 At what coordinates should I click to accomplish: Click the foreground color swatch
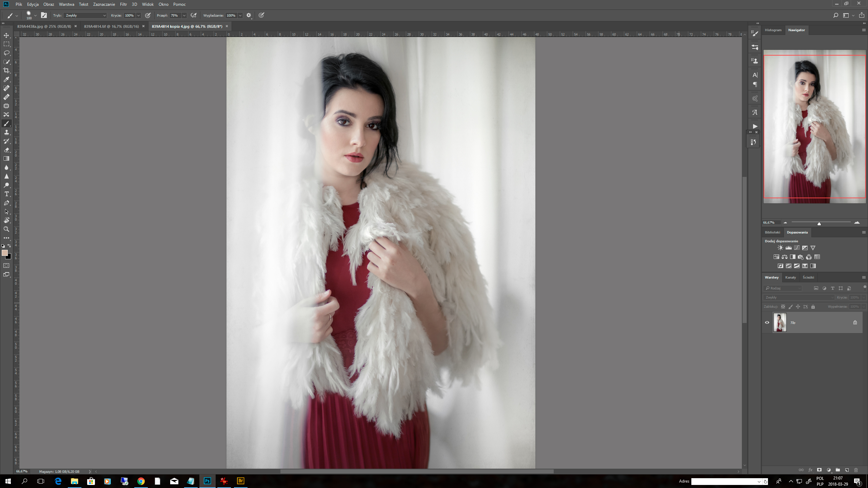click(4, 253)
